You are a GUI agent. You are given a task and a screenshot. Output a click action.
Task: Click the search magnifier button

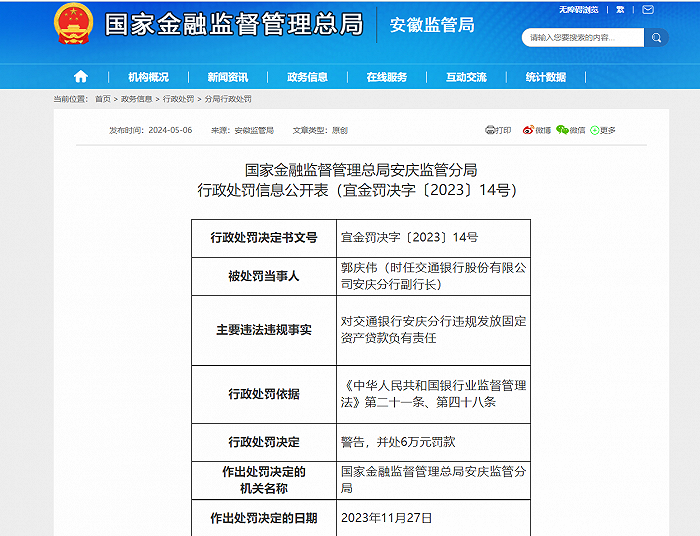[656, 37]
